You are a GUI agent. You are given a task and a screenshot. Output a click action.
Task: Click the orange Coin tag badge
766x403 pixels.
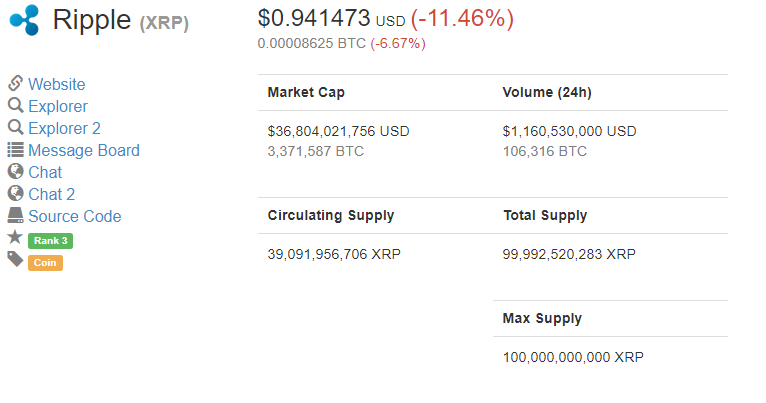click(x=45, y=263)
